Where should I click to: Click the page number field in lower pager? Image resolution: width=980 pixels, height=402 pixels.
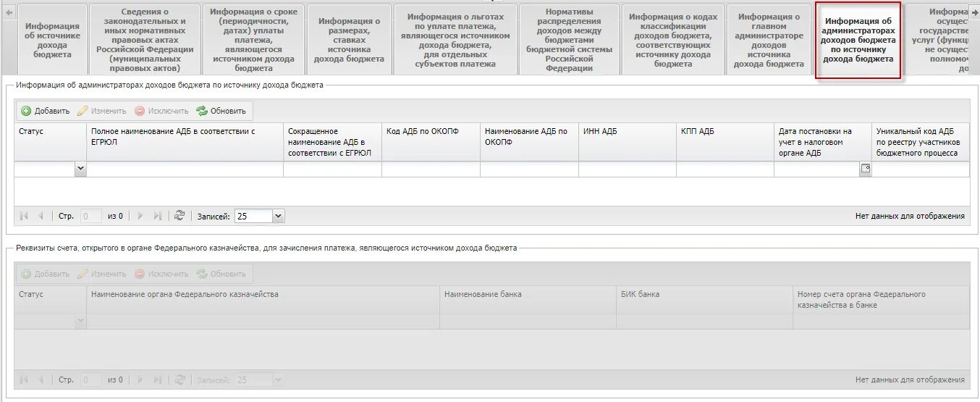click(x=92, y=380)
